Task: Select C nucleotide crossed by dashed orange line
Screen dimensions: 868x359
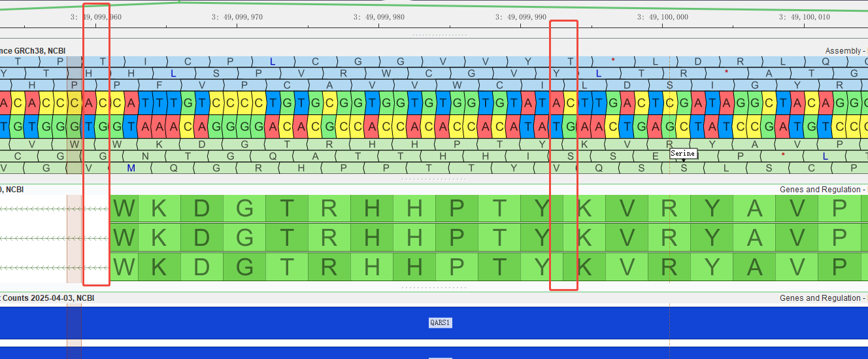Action: (671, 102)
